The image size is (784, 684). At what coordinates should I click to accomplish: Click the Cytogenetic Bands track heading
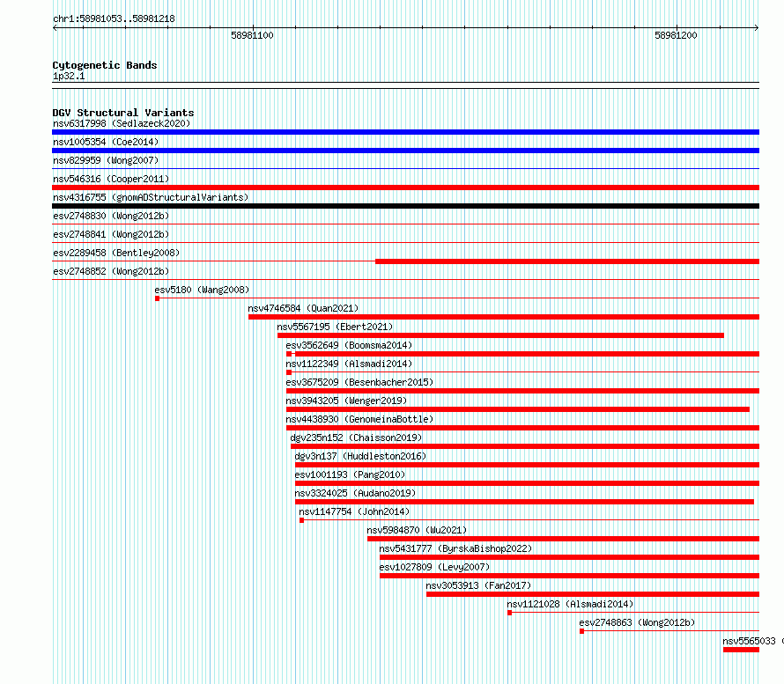point(105,65)
